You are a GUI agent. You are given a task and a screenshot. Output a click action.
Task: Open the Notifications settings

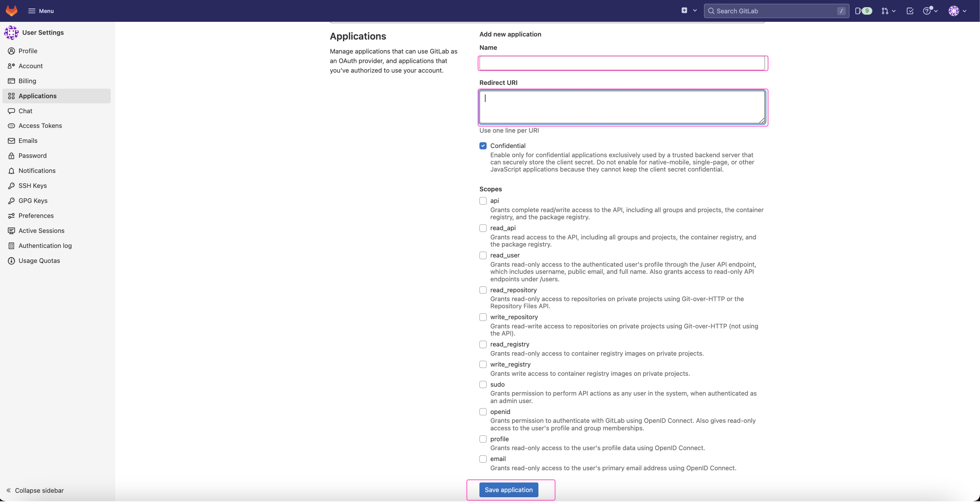[x=36, y=171]
